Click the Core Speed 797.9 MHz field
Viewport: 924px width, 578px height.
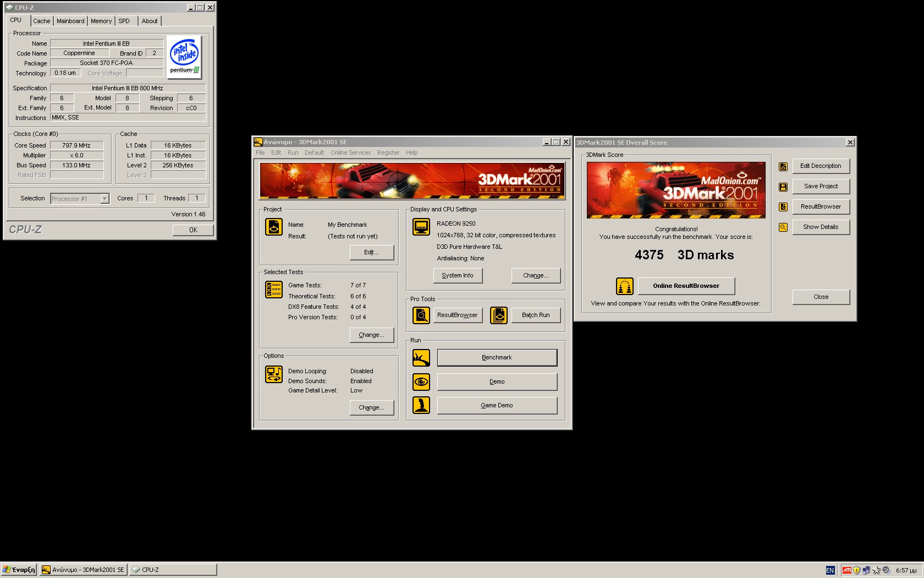tap(76, 145)
